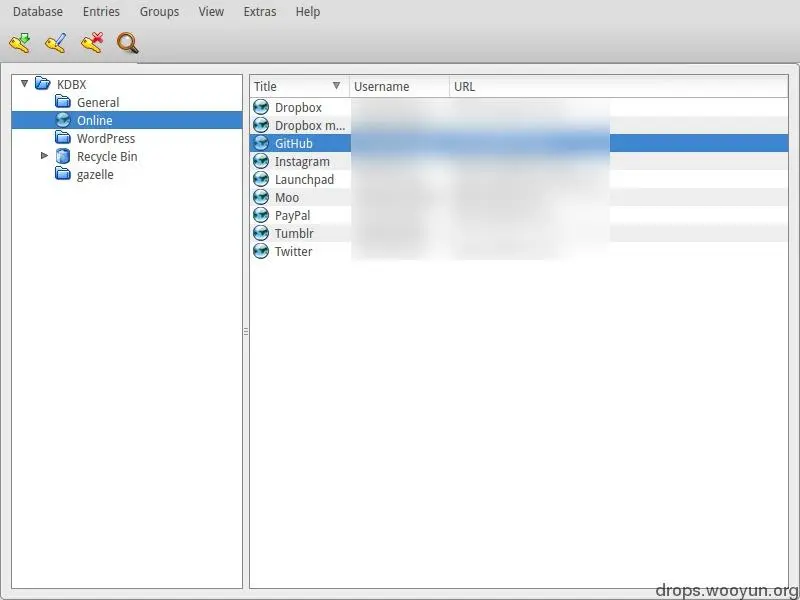Sort entries by Title column header
The width and height of the screenshot is (800, 600).
(x=299, y=86)
